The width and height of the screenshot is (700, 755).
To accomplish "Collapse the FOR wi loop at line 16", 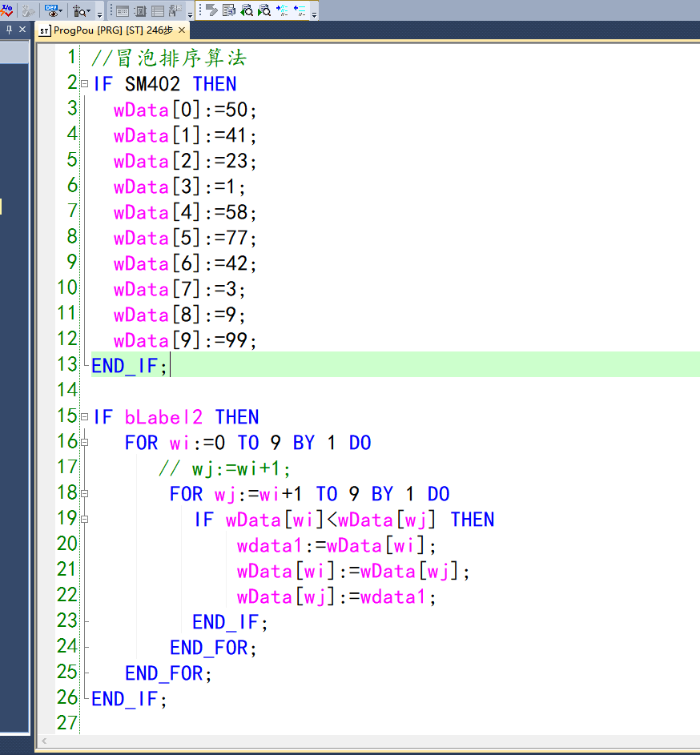I will pos(84,442).
